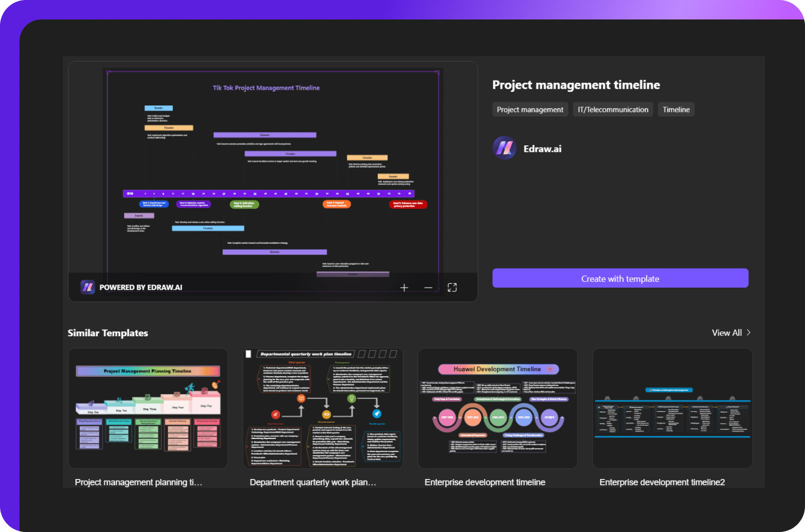The height and width of the screenshot is (532, 805).
Task: Open Department quarterly work plan thumbnail
Action: click(323, 408)
